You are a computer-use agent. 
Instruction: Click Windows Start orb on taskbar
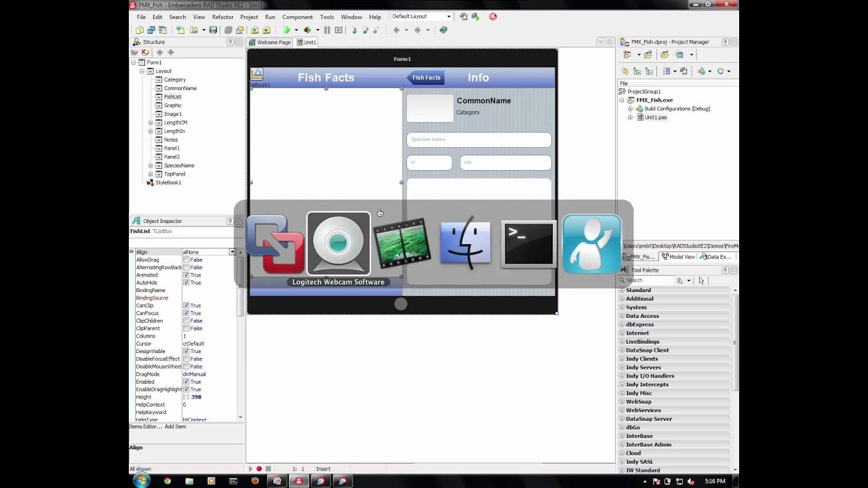click(x=141, y=481)
